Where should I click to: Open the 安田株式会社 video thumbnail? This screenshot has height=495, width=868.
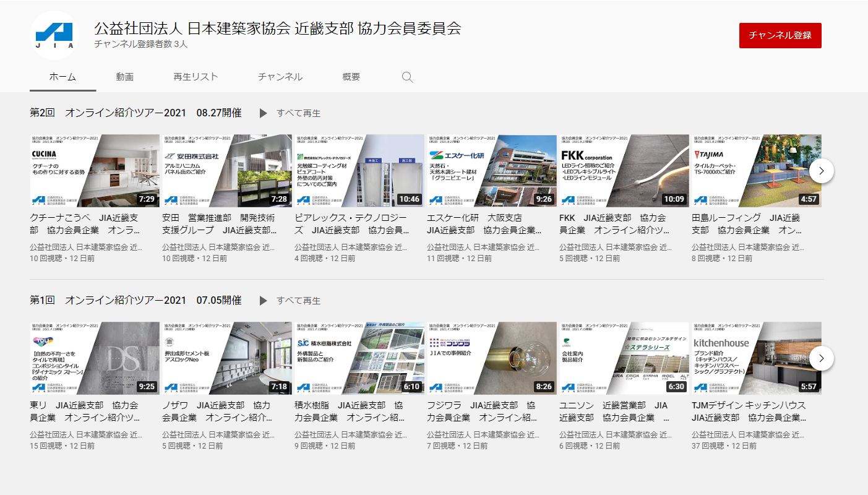pyautogui.click(x=227, y=171)
